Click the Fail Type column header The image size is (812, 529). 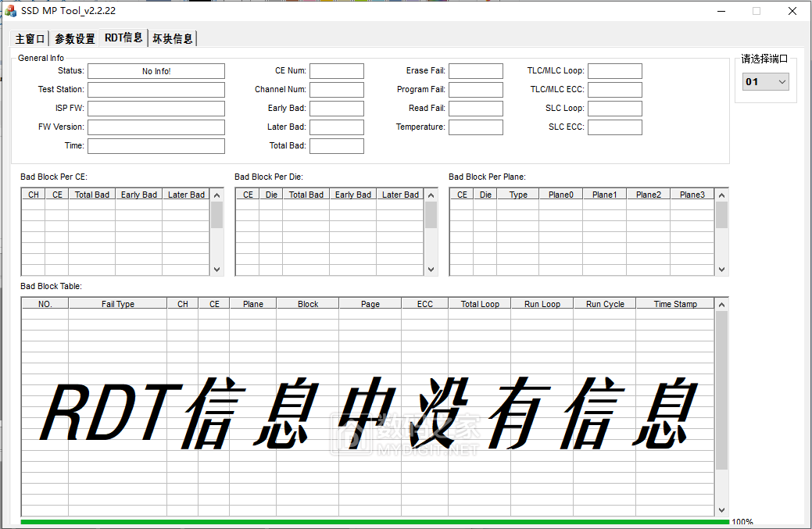[117, 304]
